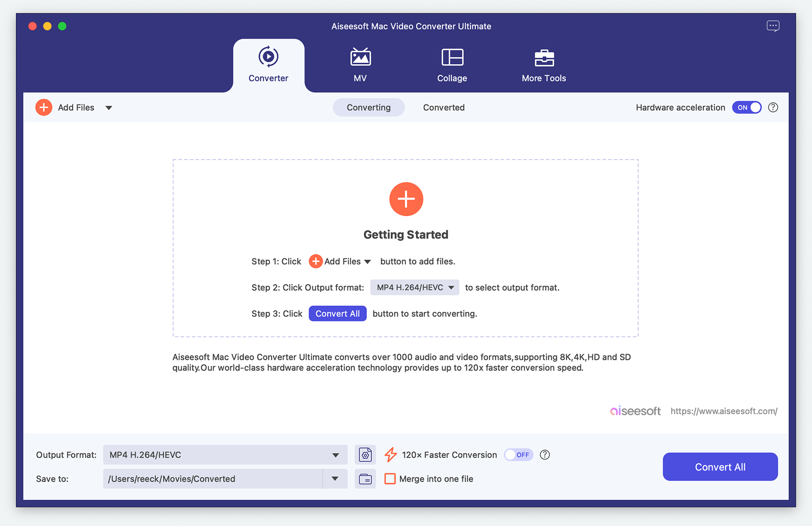
Task: Open the Converter tab
Action: pyautogui.click(x=268, y=65)
